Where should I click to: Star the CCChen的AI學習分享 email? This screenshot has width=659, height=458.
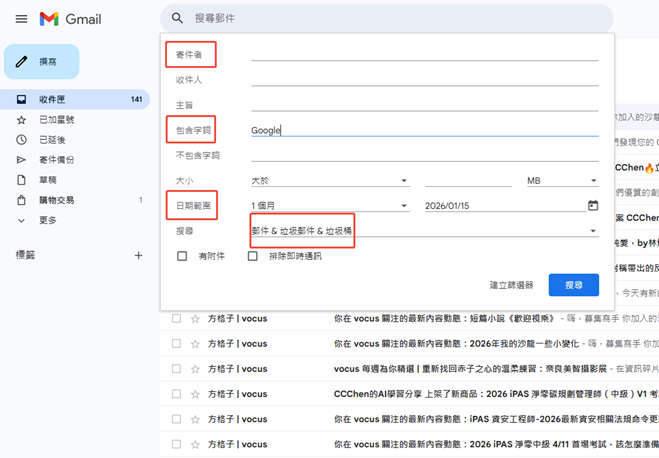[195, 395]
